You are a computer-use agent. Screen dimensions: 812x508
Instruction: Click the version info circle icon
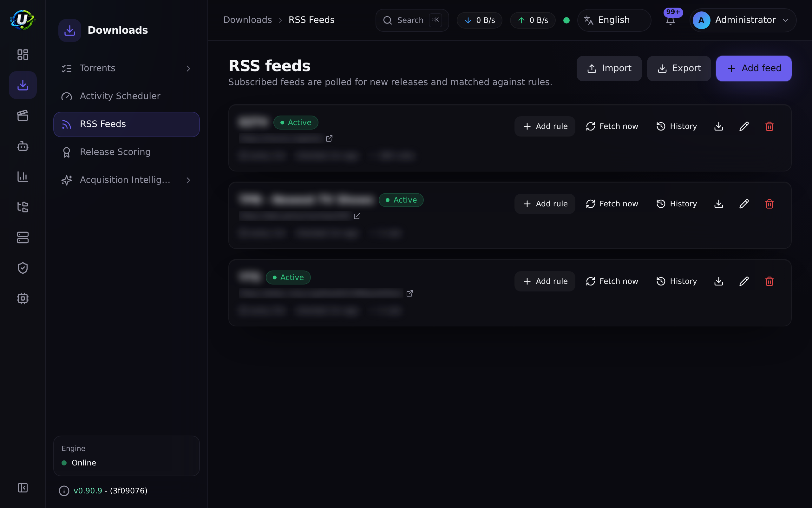click(64, 491)
